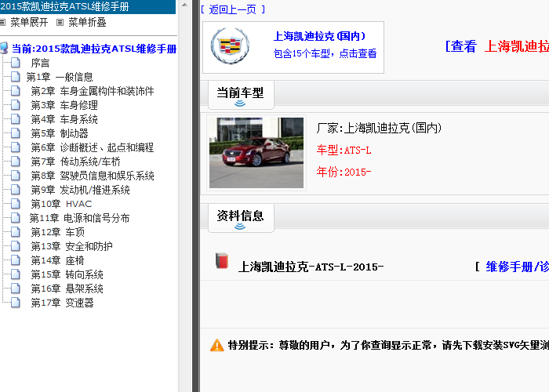Click the 上海凯迪拉克-ATS-L-2015- title

coord(311,267)
